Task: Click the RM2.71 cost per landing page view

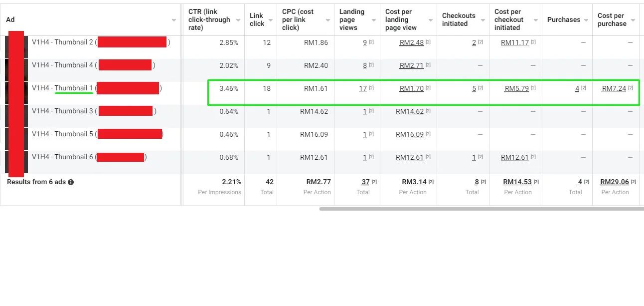Action: click(x=412, y=65)
